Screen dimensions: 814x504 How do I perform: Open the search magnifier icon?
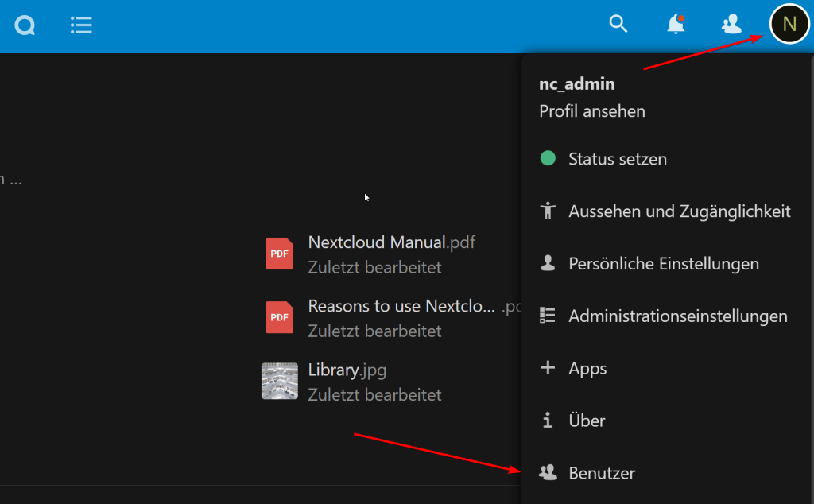(x=618, y=24)
